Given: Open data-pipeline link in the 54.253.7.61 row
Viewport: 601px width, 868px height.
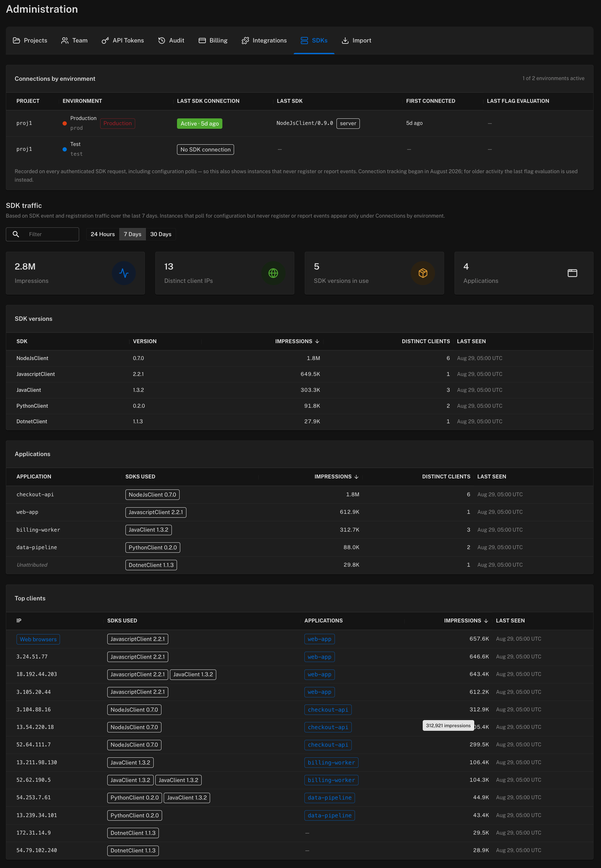Looking at the screenshot, I should [x=329, y=797].
